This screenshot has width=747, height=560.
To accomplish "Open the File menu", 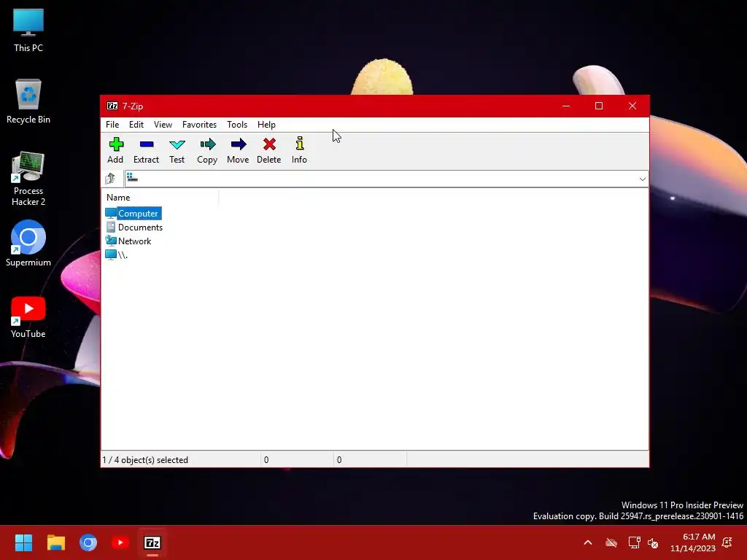I will click(112, 124).
